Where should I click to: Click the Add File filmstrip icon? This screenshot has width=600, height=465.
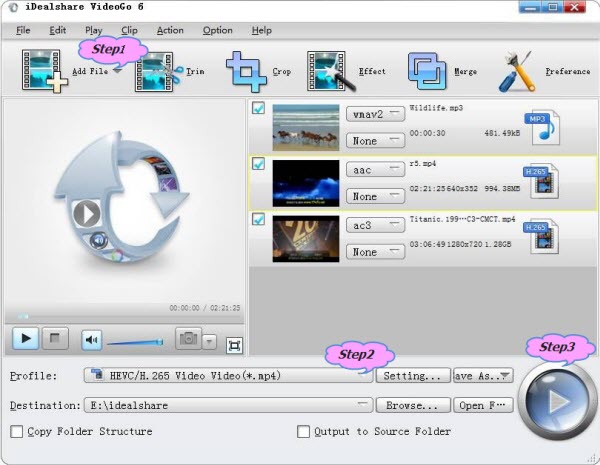(x=44, y=71)
